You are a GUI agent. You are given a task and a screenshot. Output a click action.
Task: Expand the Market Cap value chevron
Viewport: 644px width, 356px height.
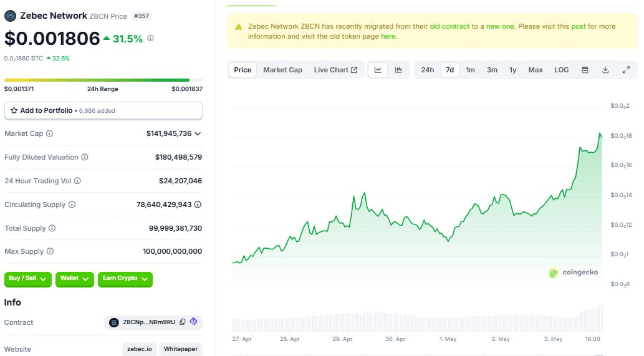tap(198, 133)
